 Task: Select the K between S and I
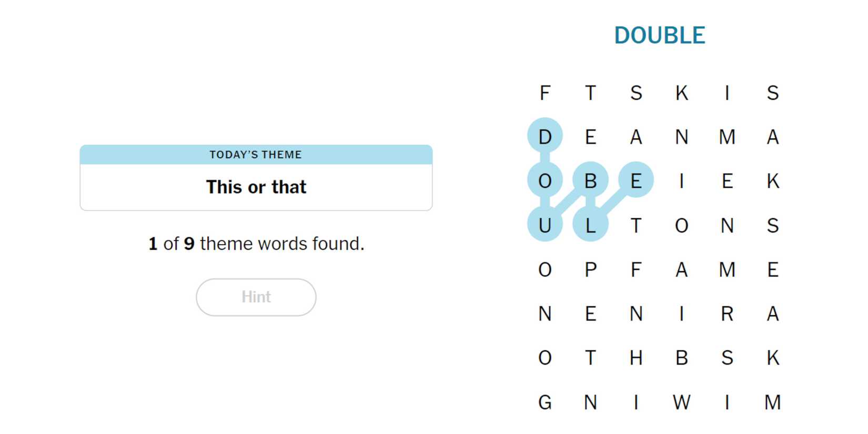coord(681,93)
